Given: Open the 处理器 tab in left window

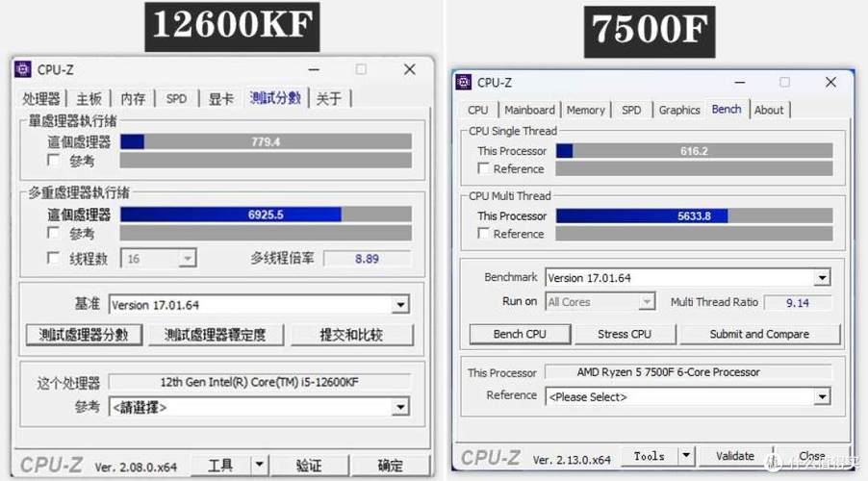Looking at the screenshot, I should [41, 98].
